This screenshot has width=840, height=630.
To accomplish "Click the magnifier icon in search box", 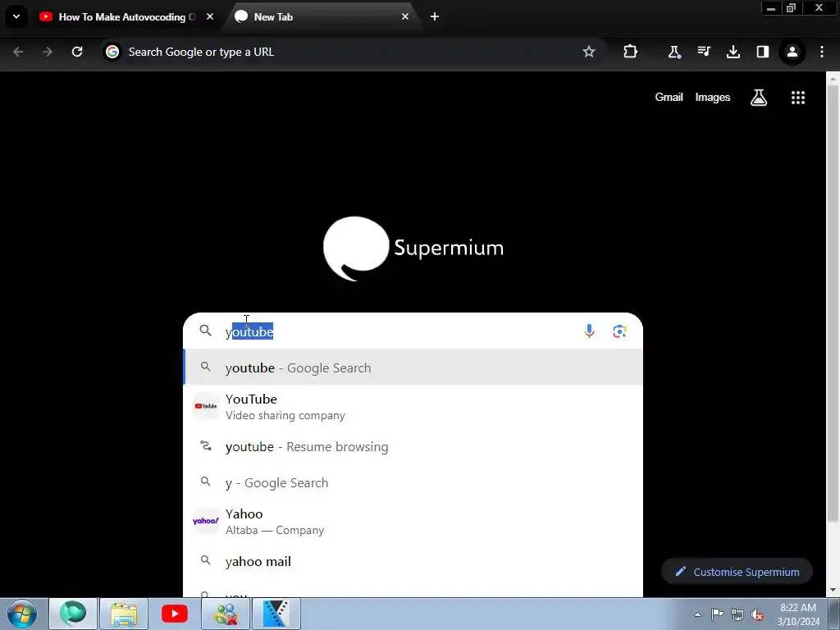I will click(205, 331).
